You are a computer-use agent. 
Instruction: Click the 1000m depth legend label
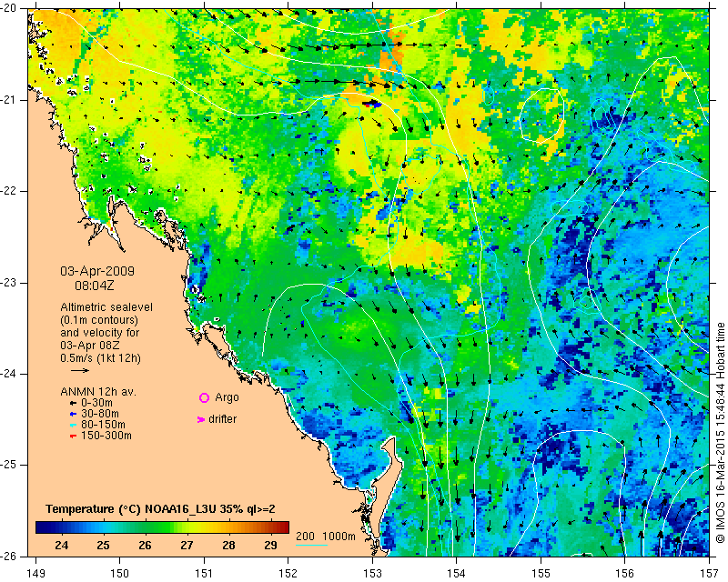pos(339,536)
